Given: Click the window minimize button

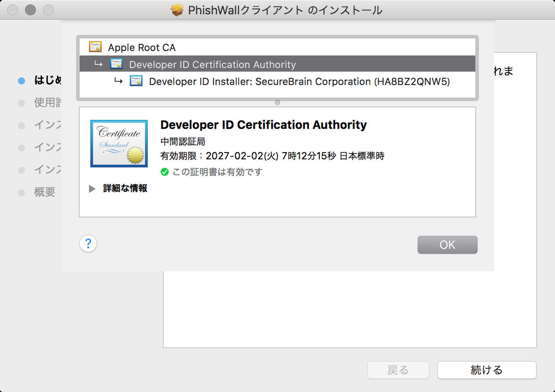Looking at the screenshot, I should (31, 10).
